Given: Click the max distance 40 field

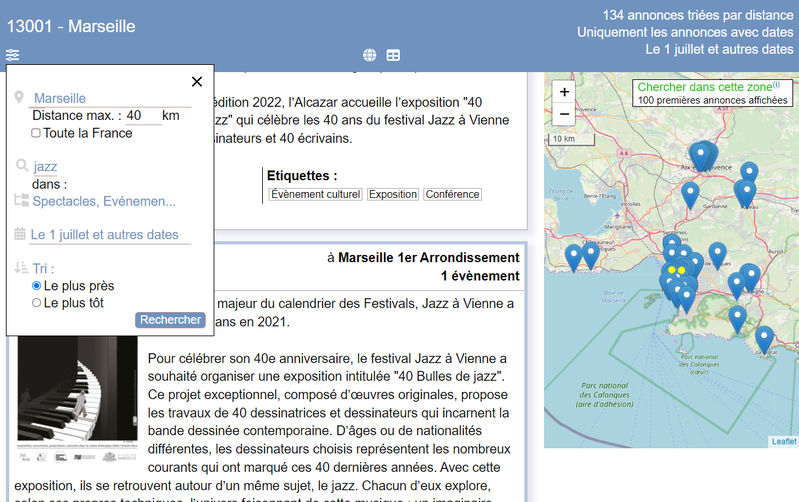Looking at the screenshot, I should pos(142,116).
